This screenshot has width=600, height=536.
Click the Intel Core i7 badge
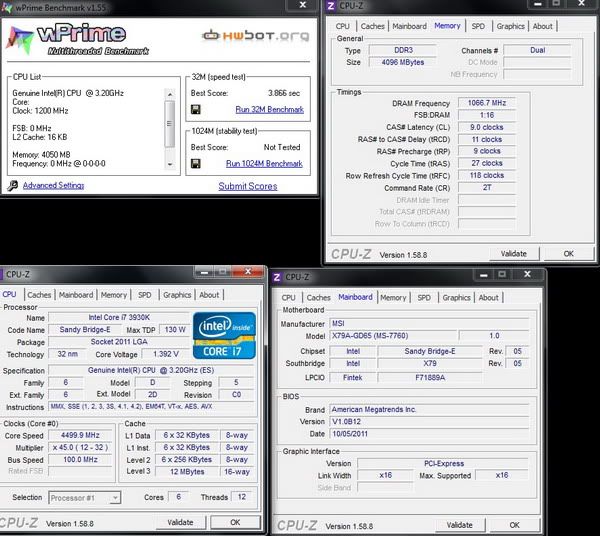coord(224,336)
